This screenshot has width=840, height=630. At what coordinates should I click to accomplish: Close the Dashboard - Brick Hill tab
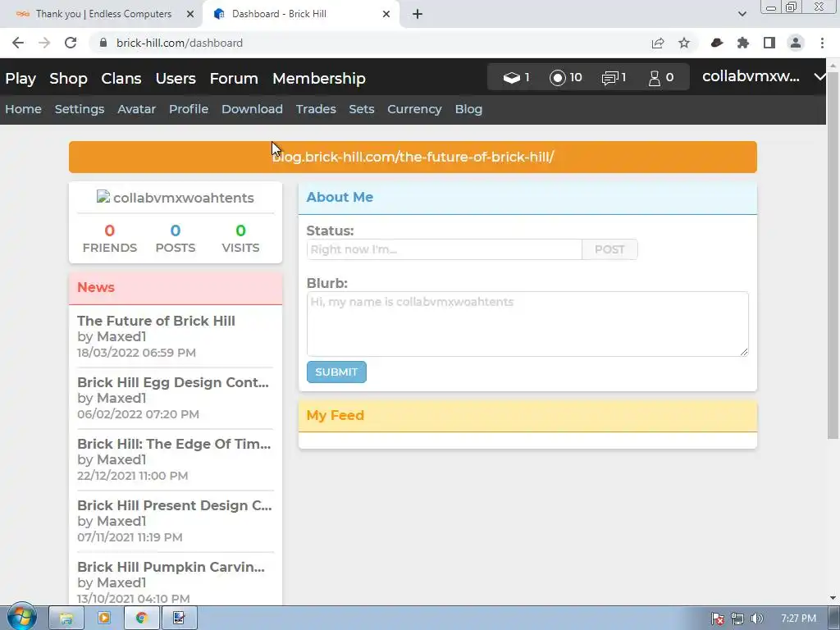click(x=386, y=15)
